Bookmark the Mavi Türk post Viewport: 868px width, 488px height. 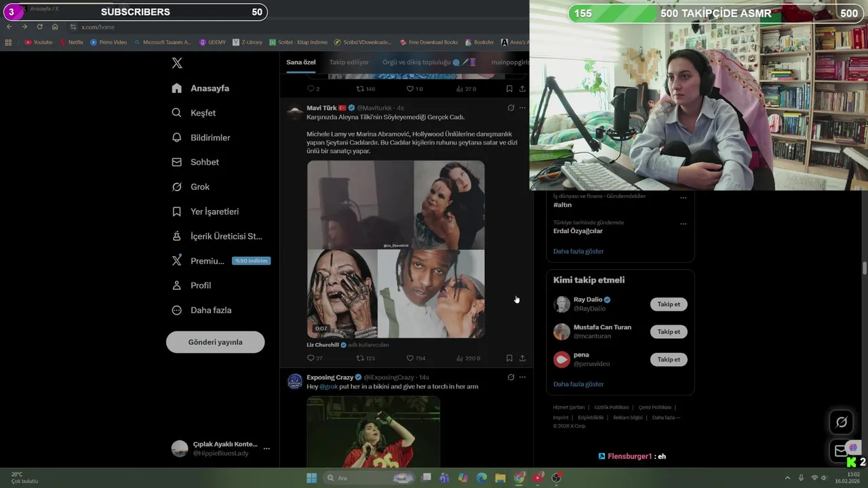pyautogui.click(x=509, y=358)
